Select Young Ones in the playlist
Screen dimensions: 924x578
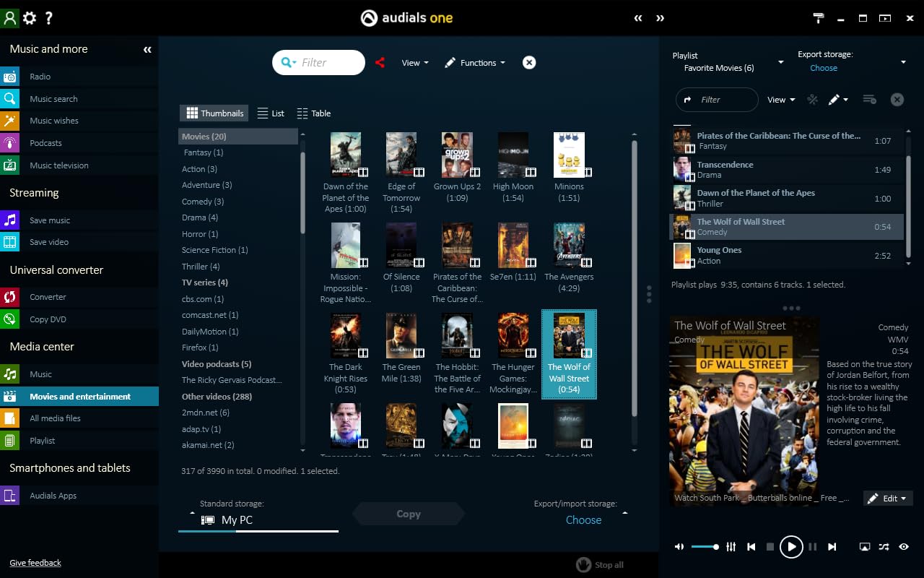[787, 255]
